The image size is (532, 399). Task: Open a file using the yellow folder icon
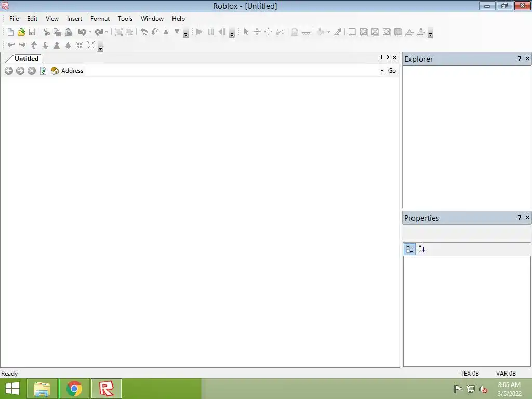click(x=21, y=32)
